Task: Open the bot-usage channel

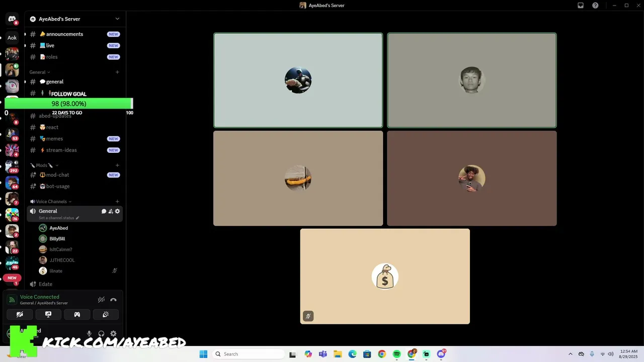Action: pyautogui.click(x=74, y=186)
